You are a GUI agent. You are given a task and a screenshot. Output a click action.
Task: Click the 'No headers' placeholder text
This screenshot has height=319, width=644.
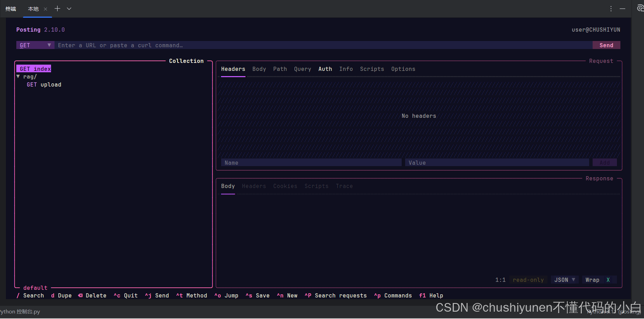pyautogui.click(x=419, y=116)
